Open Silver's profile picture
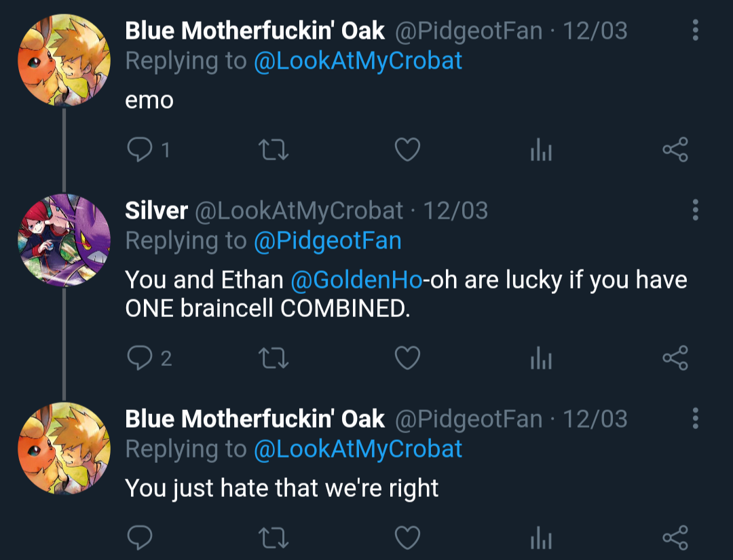 tap(64, 240)
